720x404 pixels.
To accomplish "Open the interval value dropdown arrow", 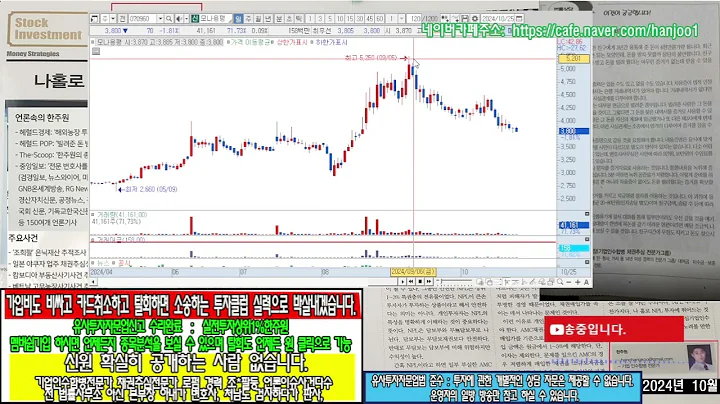I will coord(401,18).
